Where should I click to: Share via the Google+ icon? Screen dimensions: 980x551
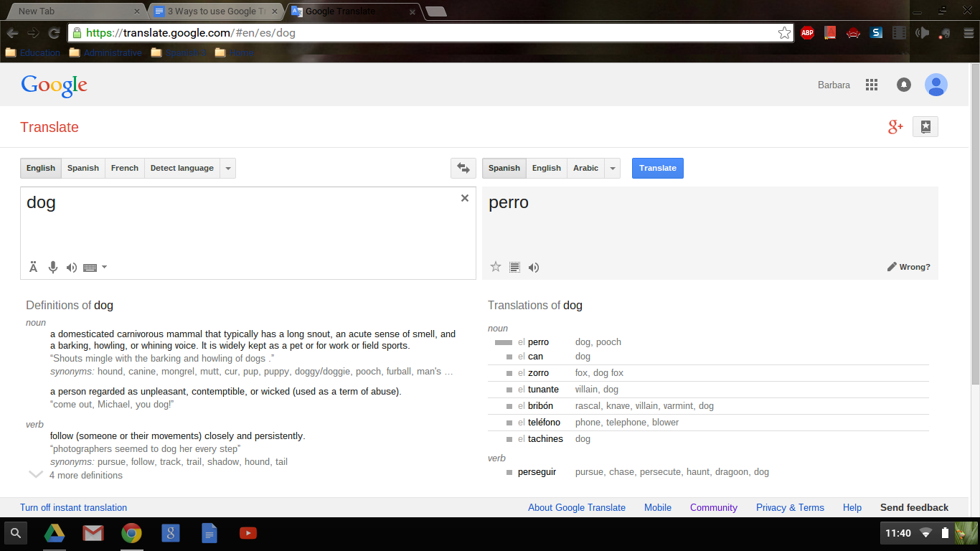point(895,127)
